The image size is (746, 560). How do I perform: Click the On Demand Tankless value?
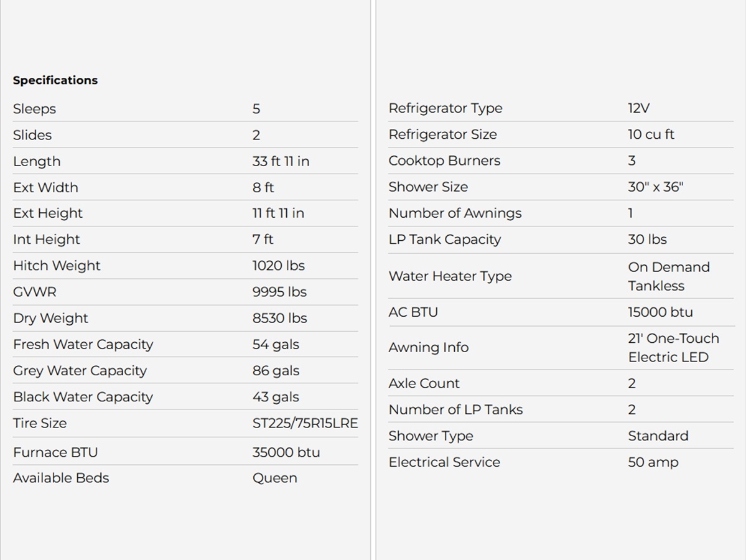[668, 276]
